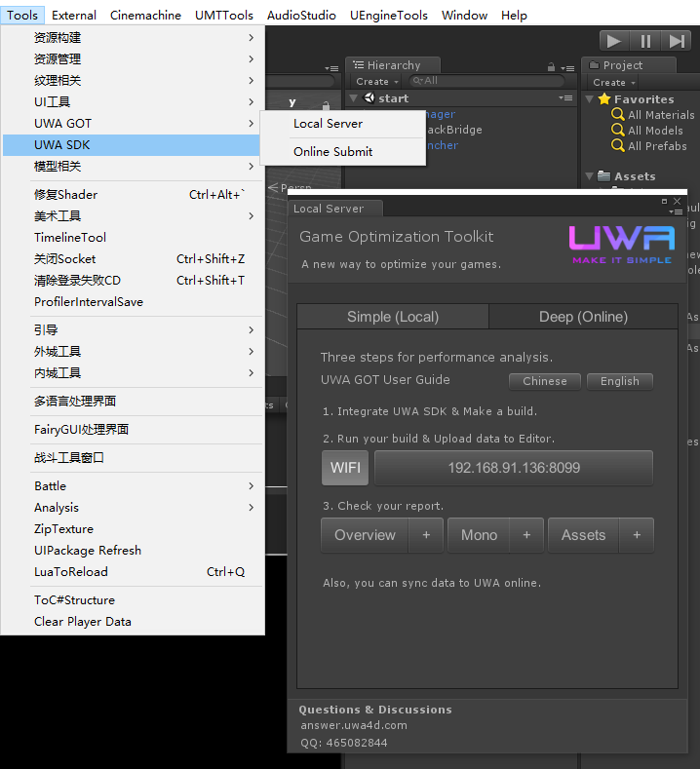The width and height of the screenshot is (700, 769).
Task: Click the Hierarchy panel lock icon
Action: (551, 66)
